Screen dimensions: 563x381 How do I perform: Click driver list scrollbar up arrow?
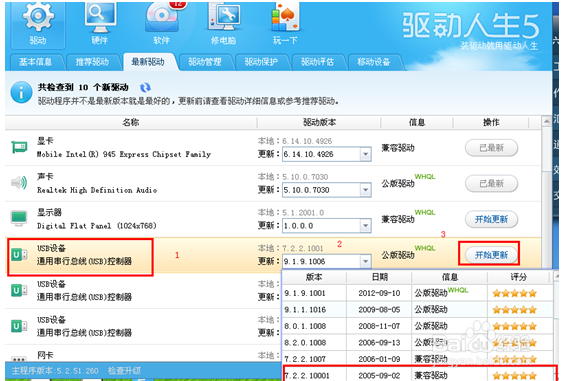546,121
